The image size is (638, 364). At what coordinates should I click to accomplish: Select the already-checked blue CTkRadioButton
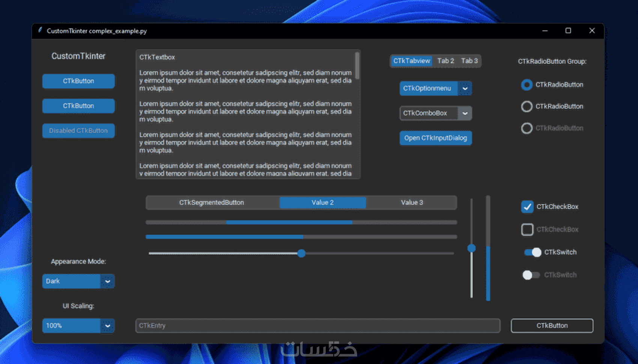pyautogui.click(x=527, y=85)
